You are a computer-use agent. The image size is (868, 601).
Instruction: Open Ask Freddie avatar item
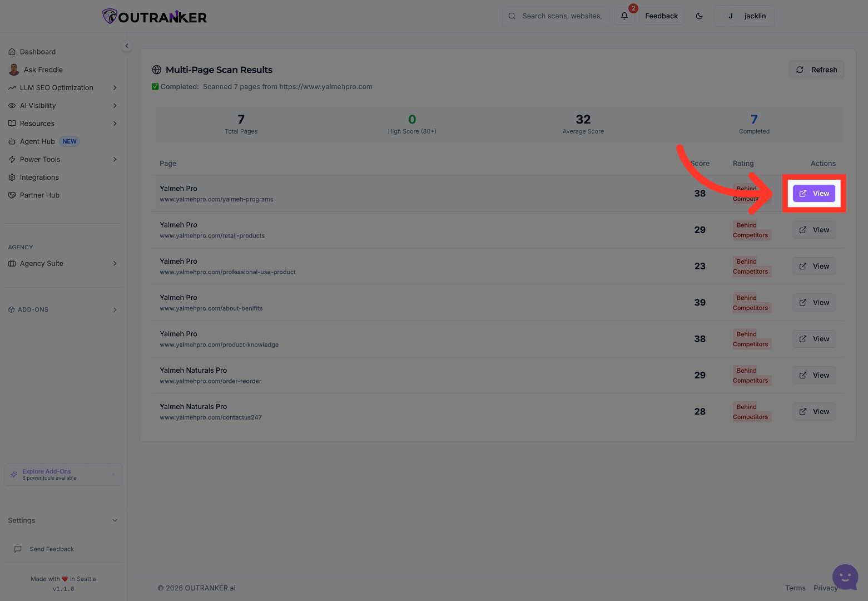tap(43, 70)
